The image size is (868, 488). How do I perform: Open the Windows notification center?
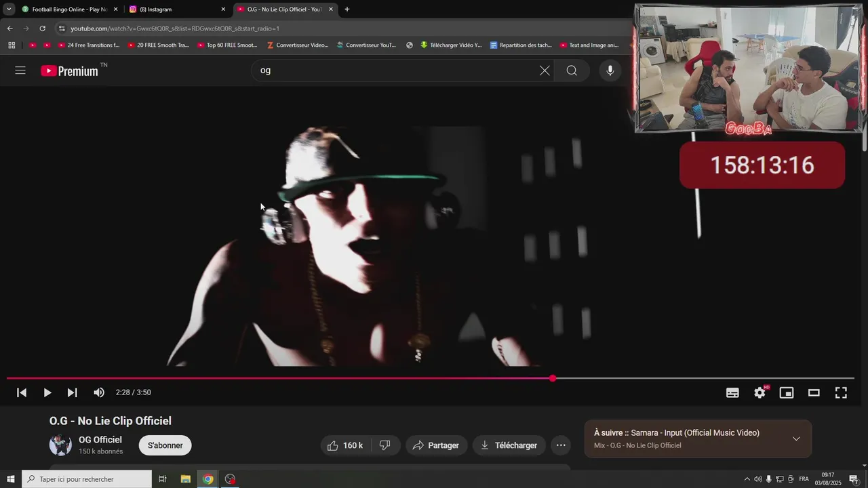(x=854, y=479)
